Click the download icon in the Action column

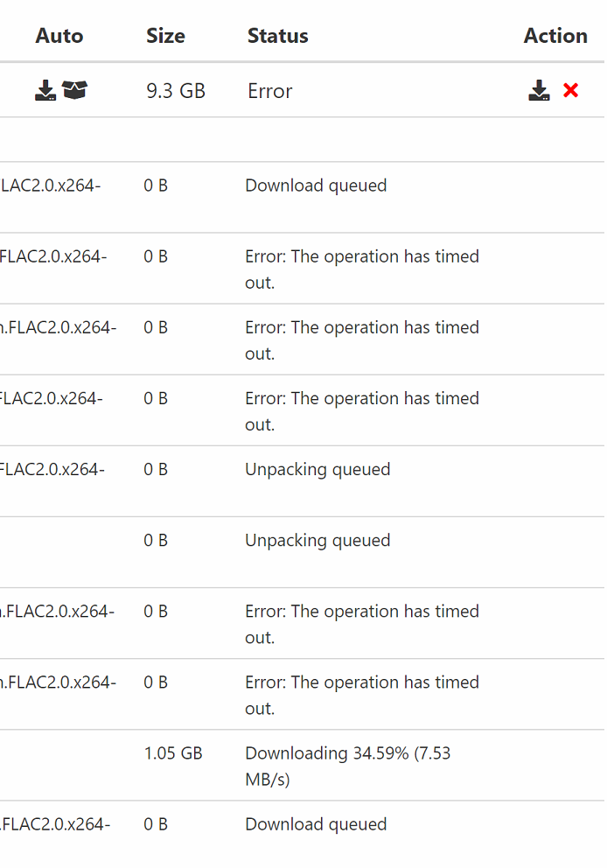539,89
